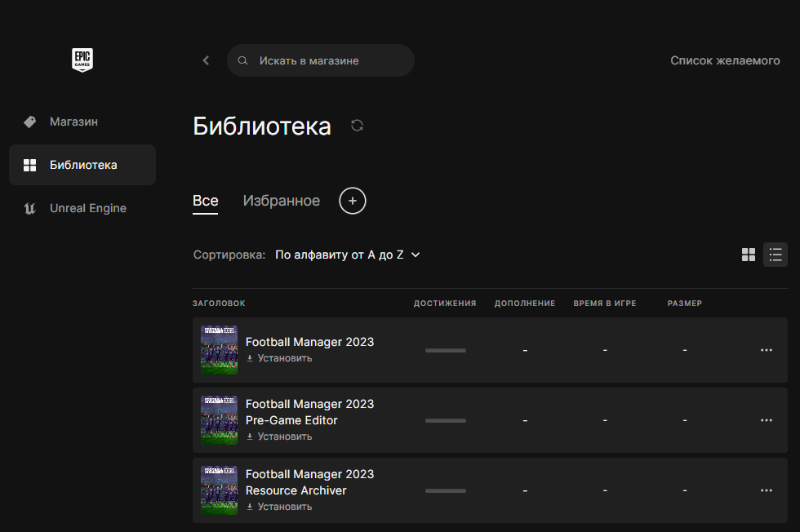The height and width of the screenshot is (532, 800).
Task: Open the Pre-Game Editor thumbnail
Action: click(220, 420)
